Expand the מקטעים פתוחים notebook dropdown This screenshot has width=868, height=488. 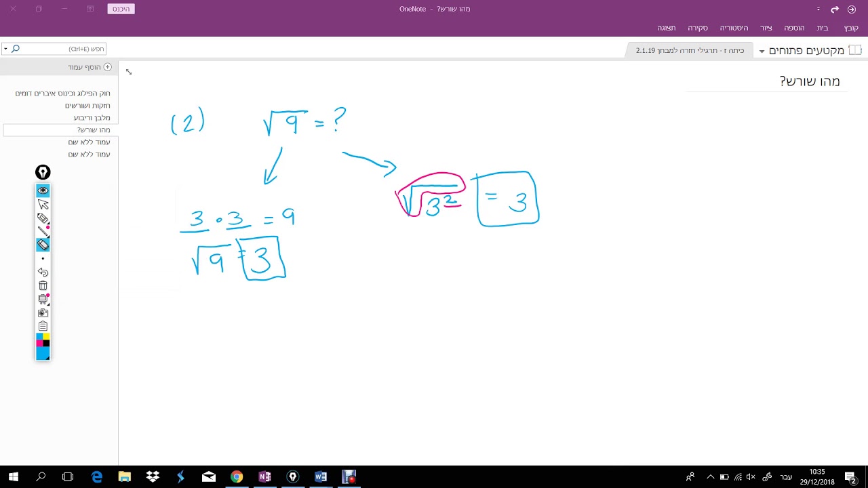(x=762, y=52)
